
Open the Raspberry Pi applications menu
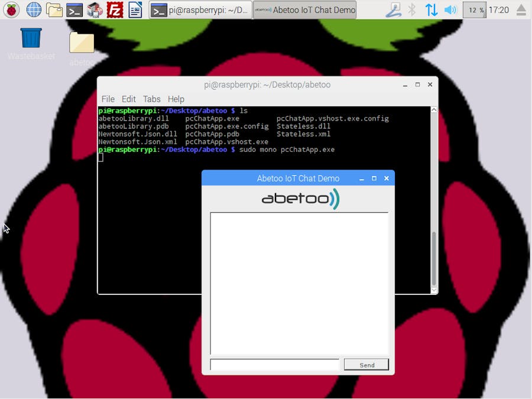click(10, 9)
